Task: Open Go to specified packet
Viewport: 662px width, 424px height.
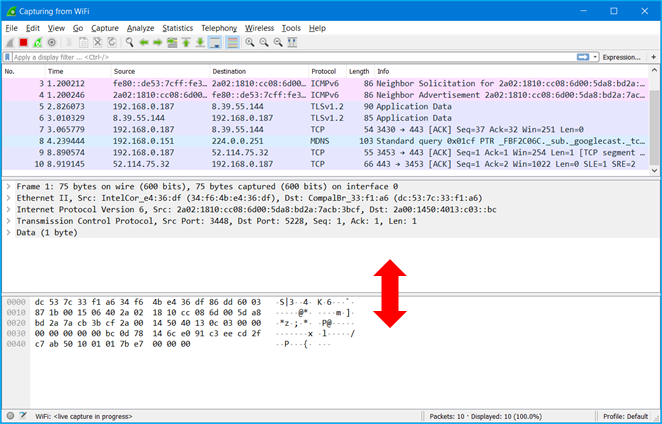Action: tap(172, 42)
